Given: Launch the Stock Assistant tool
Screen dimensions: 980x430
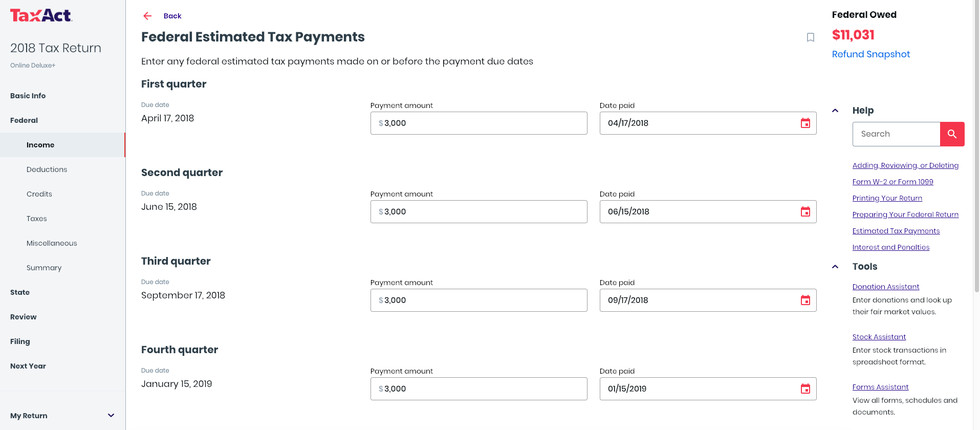Looking at the screenshot, I should coord(879,337).
